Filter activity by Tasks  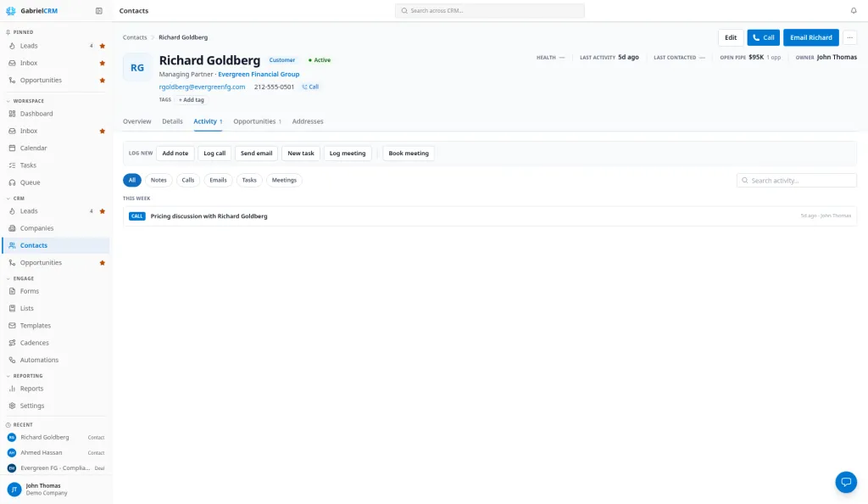point(249,180)
